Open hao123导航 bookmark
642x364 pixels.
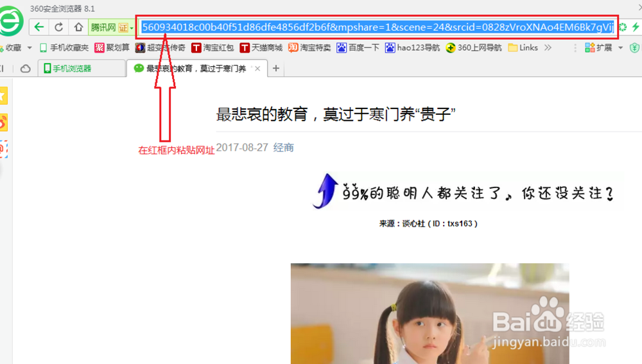click(412, 48)
